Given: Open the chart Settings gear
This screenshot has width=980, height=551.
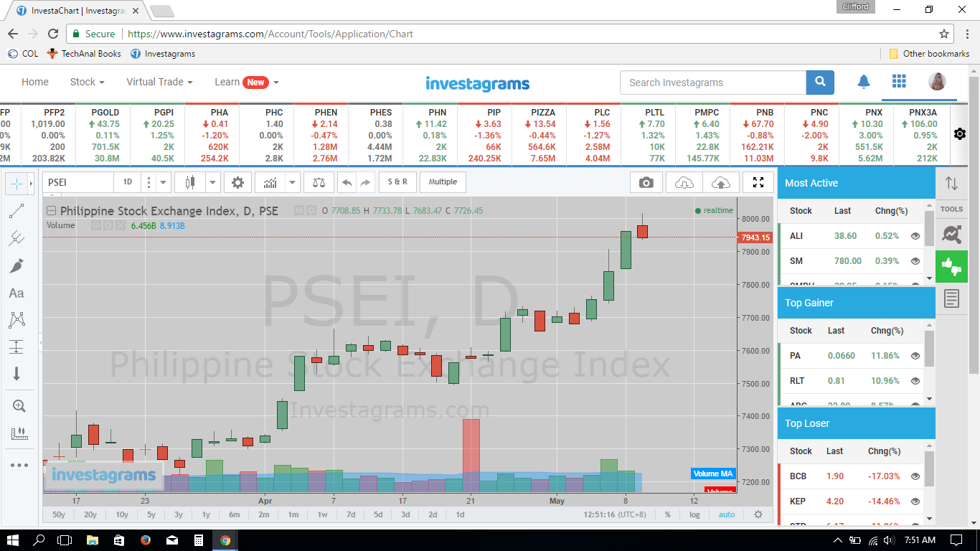Looking at the screenshot, I should coord(237,182).
